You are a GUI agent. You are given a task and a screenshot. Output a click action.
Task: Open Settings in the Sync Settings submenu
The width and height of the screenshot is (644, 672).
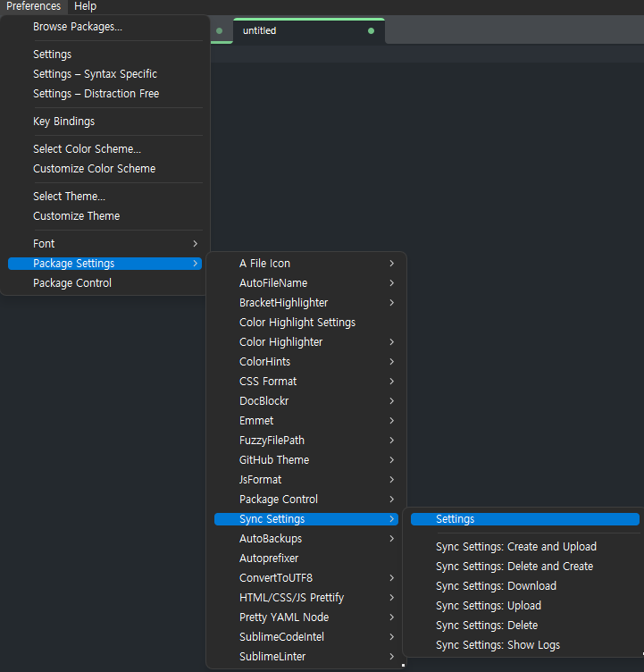[525, 519]
